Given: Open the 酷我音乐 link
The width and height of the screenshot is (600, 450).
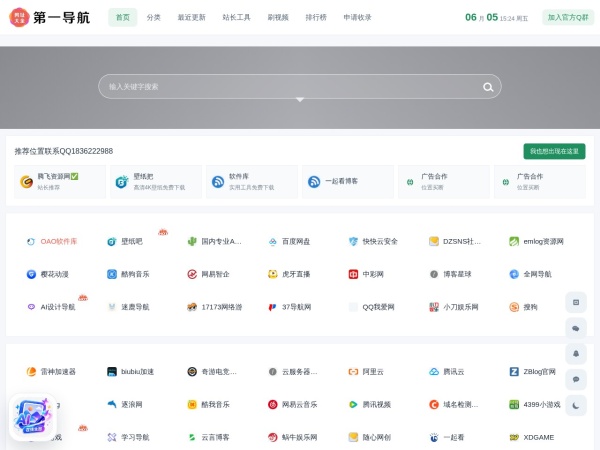Looking at the screenshot, I should (x=215, y=404).
